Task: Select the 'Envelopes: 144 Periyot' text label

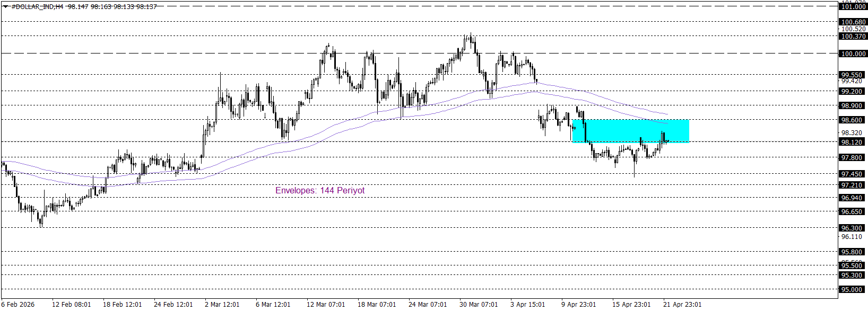Action: (x=319, y=191)
